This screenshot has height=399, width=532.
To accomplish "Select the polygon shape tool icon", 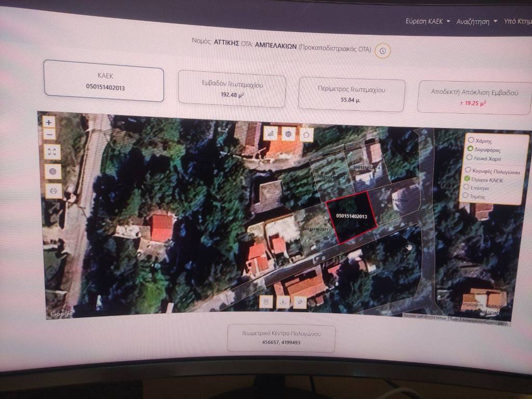I will tap(307, 134).
